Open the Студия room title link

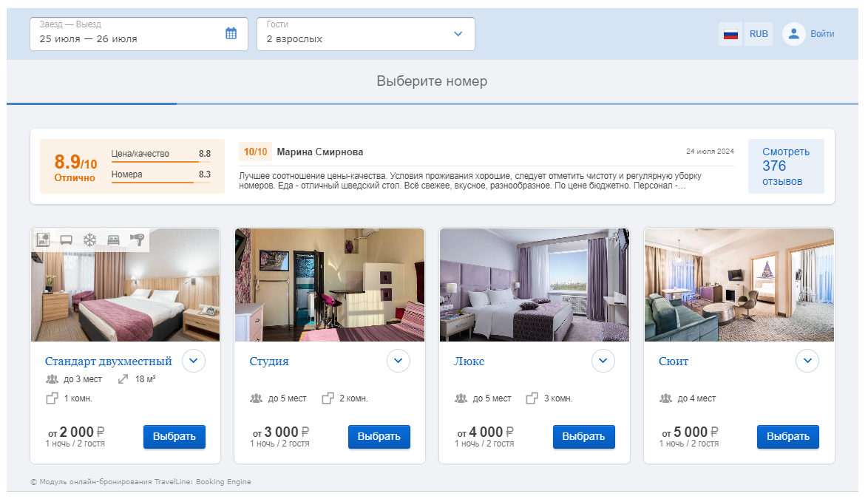coord(269,361)
